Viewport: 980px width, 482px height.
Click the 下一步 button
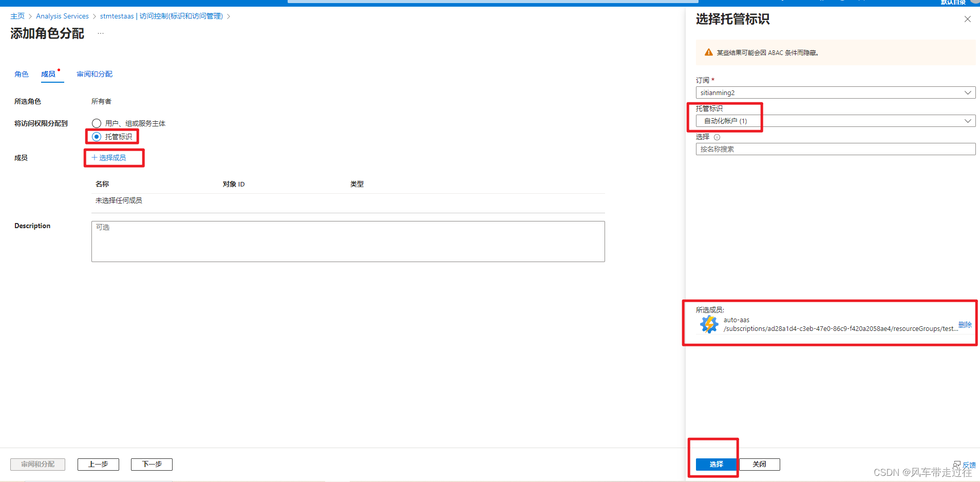(x=152, y=464)
